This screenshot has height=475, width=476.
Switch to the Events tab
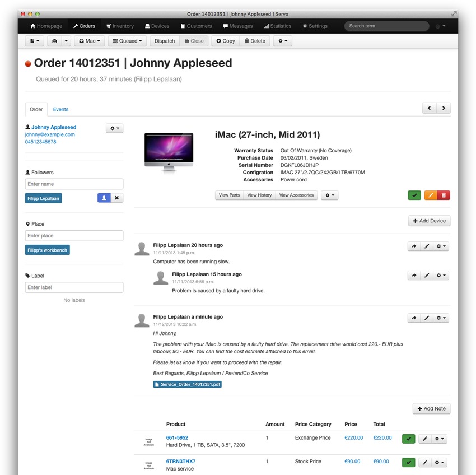[60, 109]
